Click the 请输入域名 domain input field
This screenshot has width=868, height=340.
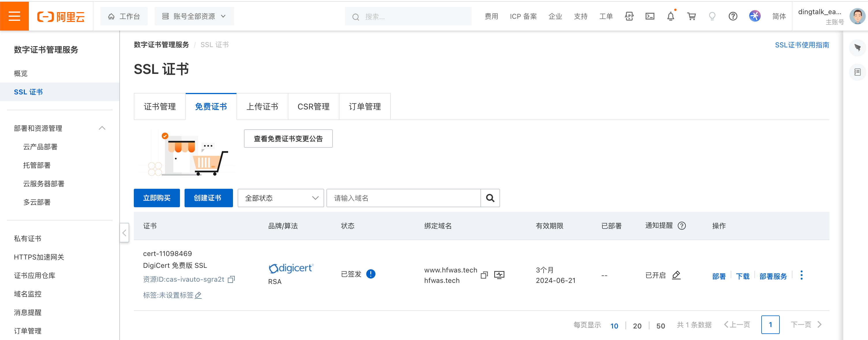click(x=403, y=198)
